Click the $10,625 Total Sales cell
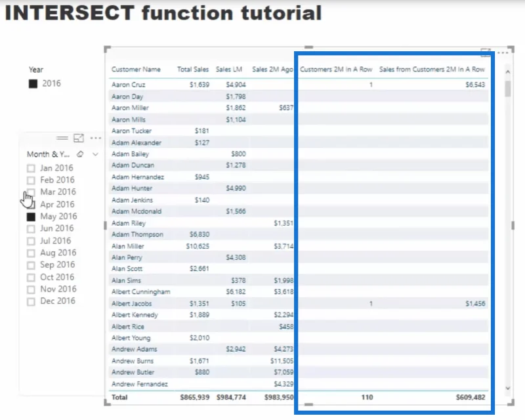The image size is (525, 420). [198, 246]
